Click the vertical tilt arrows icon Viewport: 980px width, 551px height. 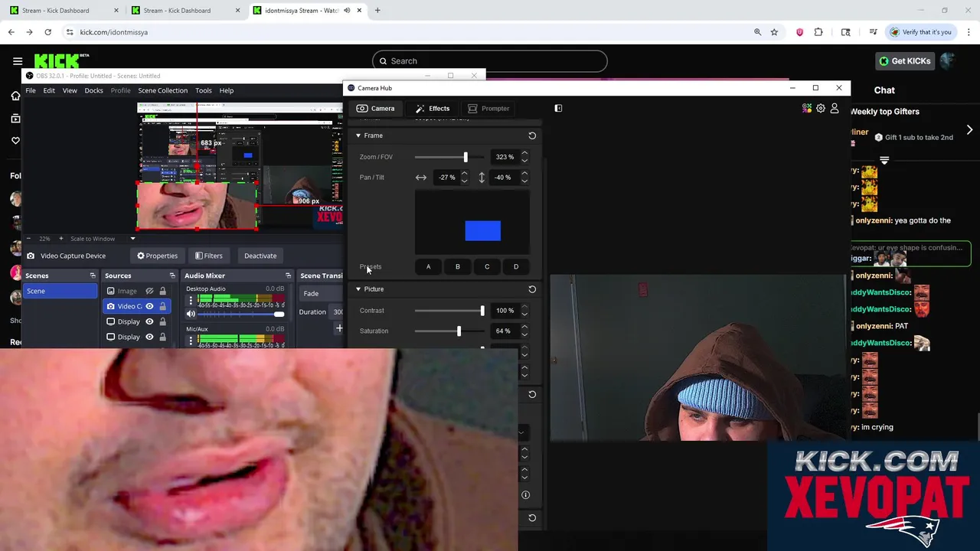point(482,178)
